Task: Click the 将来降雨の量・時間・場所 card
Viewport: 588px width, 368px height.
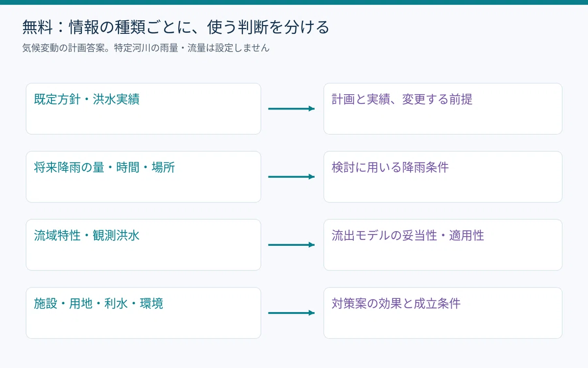Action: [144, 177]
